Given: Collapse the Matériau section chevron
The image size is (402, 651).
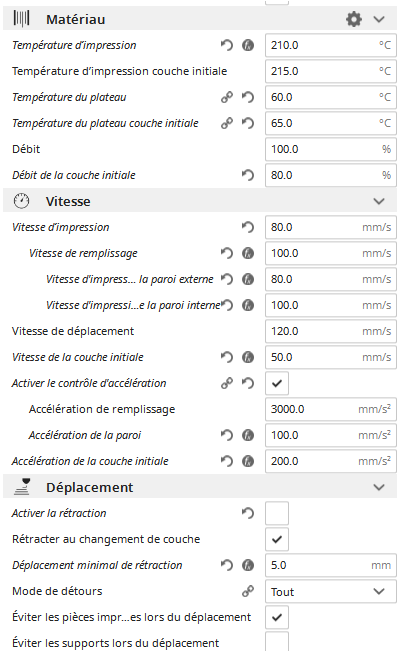Looking at the screenshot, I should (379, 19).
